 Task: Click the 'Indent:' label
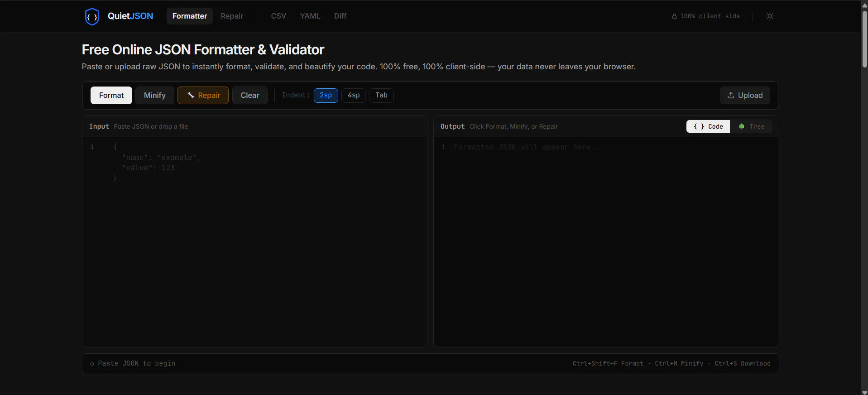(296, 95)
